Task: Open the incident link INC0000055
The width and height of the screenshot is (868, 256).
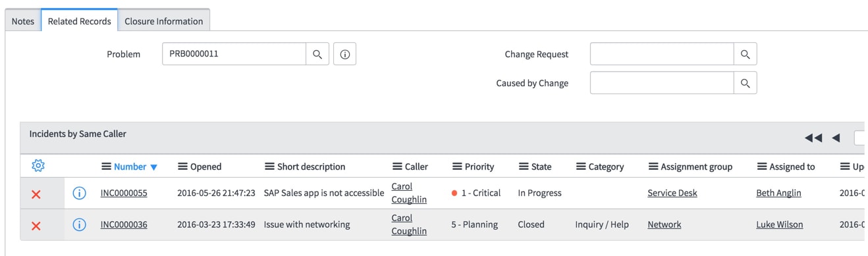Action: [x=124, y=193]
